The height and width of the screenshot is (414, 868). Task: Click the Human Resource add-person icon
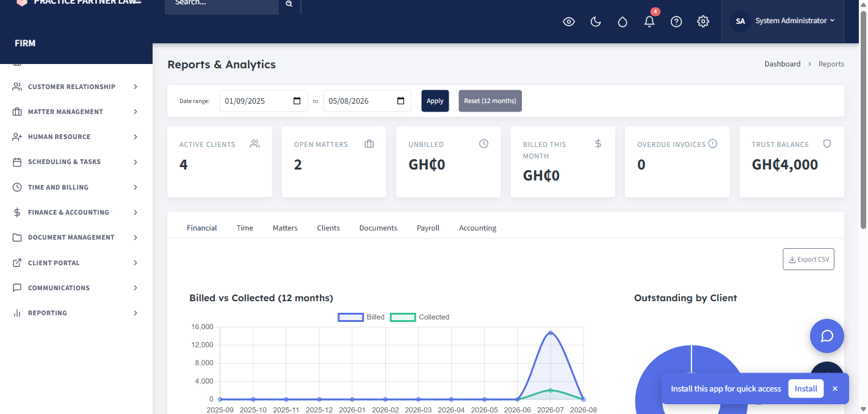(x=17, y=137)
